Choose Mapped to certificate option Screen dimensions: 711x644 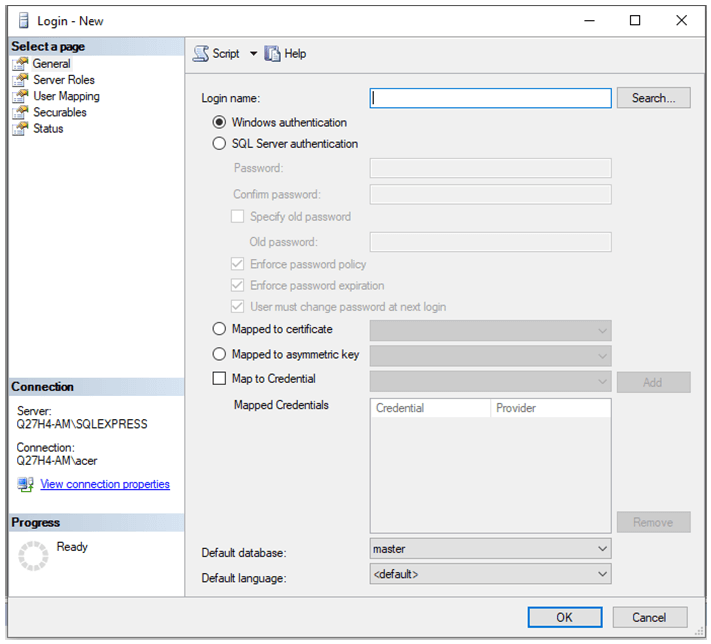click(x=220, y=329)
